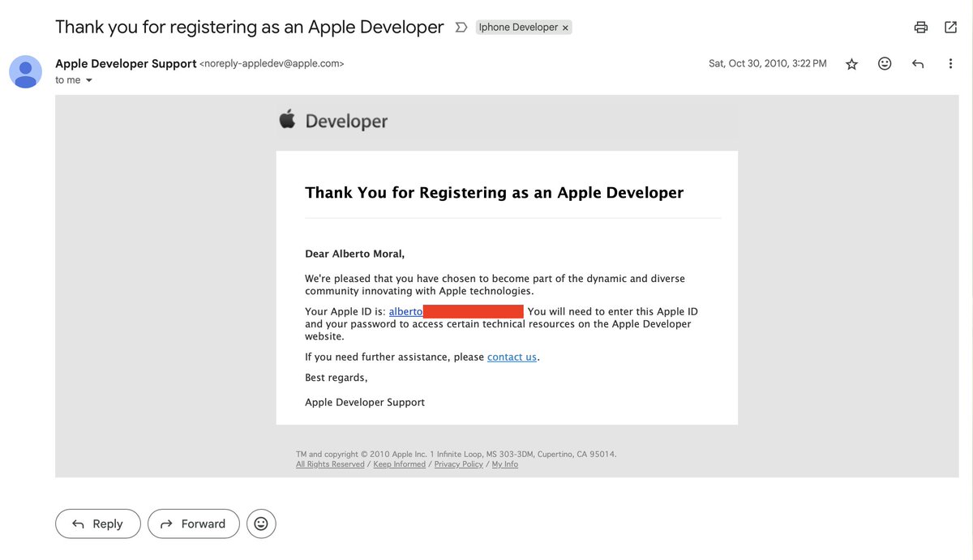
Task: Follow the "contact us" link
Action: 512,357
